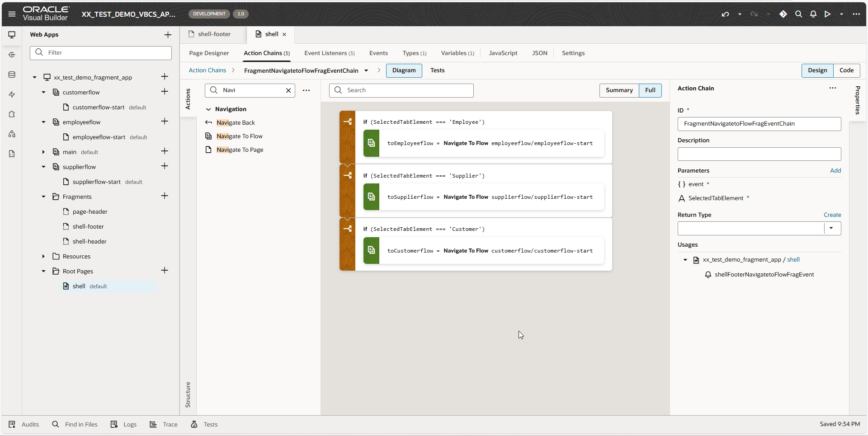The height and width of the screenshot is (436, 868).
Task: Open hamburger menu next to Oracle logo
Action: [12, 14]
